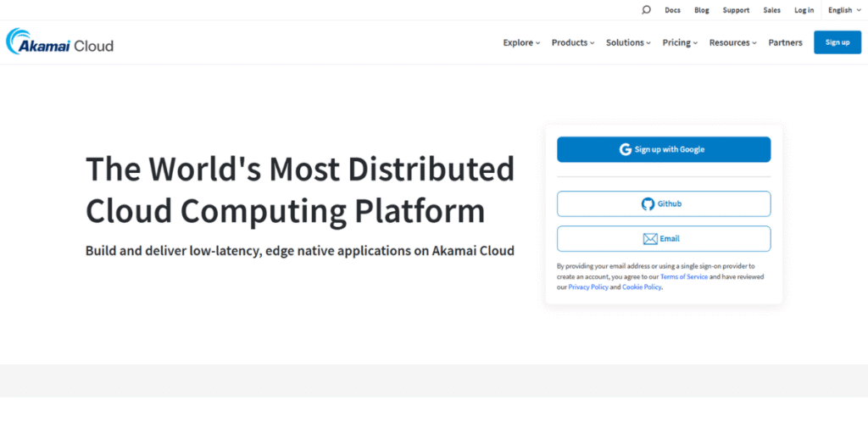Choose Sign up with Google
868x434 pixels.
point(664,149)
